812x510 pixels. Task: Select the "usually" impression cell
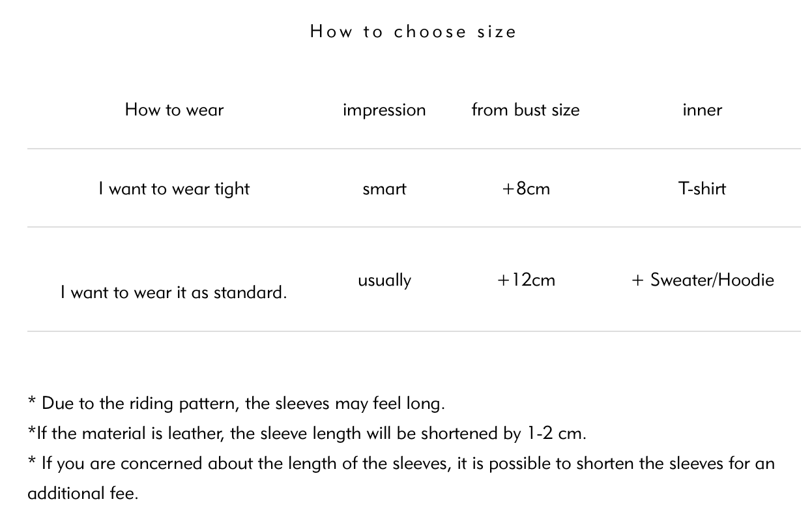(384, 280)
